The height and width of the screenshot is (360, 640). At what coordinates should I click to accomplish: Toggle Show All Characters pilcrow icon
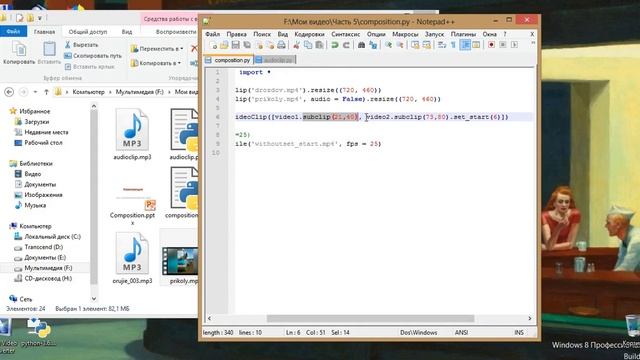(x=453, y=45)
